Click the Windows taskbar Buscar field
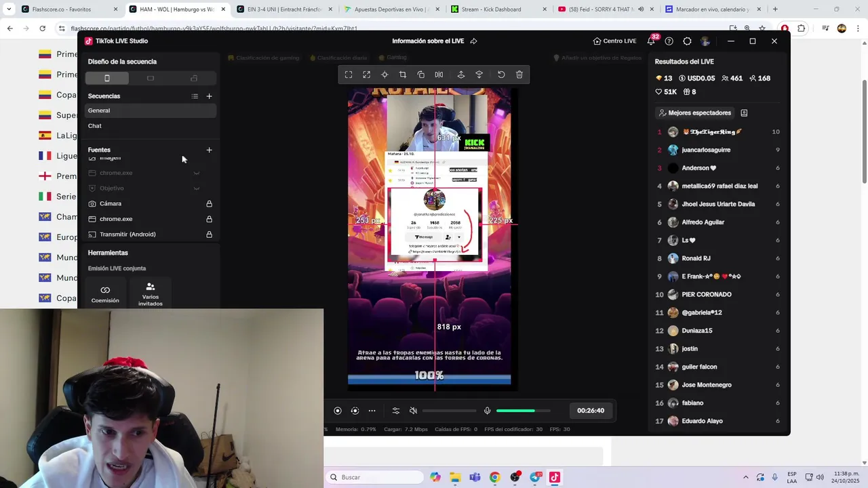This screenshot has height=488, width=868. pos(375,477)
